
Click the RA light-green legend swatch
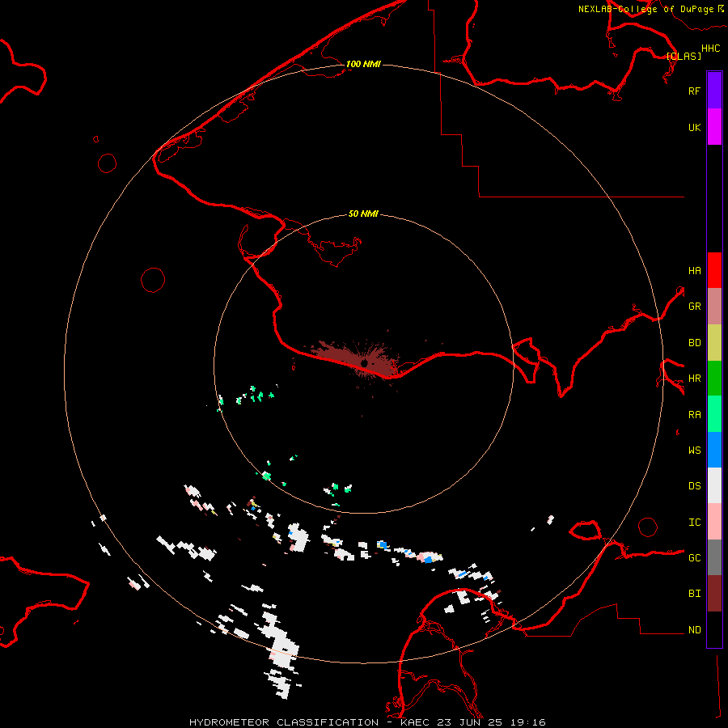(x=714, y=414)
